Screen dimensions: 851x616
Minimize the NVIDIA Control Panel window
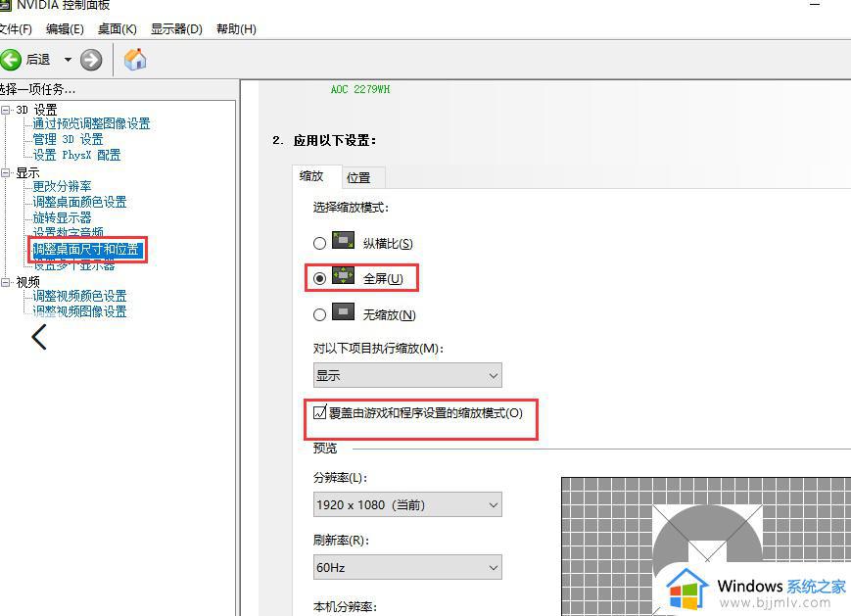815,4
